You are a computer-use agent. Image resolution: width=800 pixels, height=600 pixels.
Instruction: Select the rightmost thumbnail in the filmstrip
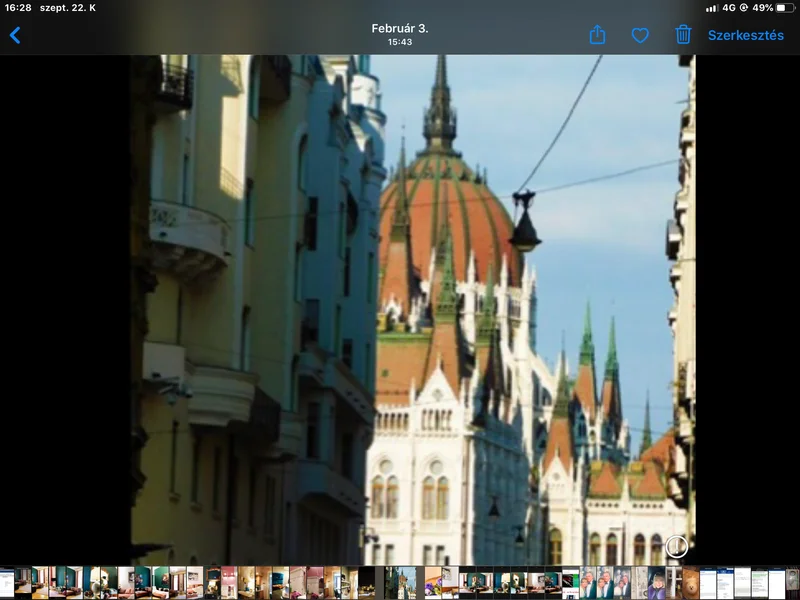792,582
